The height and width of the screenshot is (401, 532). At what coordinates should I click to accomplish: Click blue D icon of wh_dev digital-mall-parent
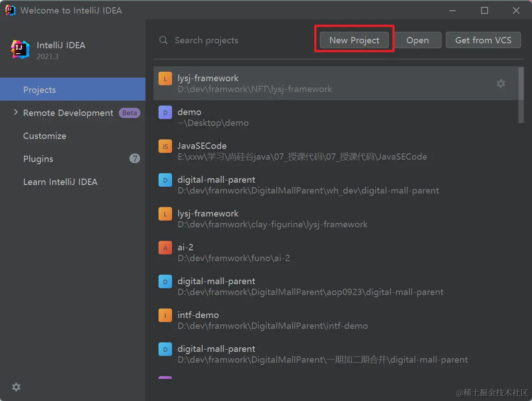click(x=165, y=180)
